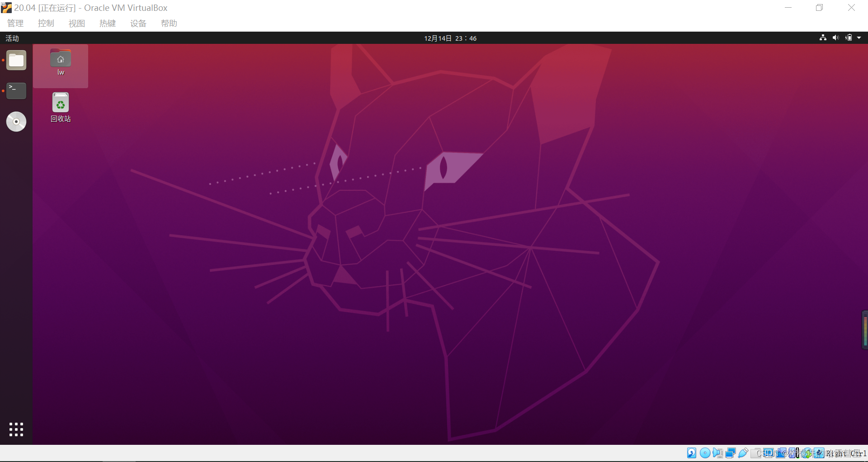
Task: Click the USB devices indicator in status bar
Action: (x=743, y=453)
